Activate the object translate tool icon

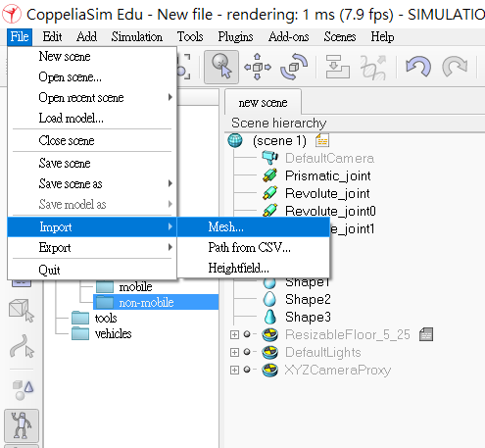point(258,67)
